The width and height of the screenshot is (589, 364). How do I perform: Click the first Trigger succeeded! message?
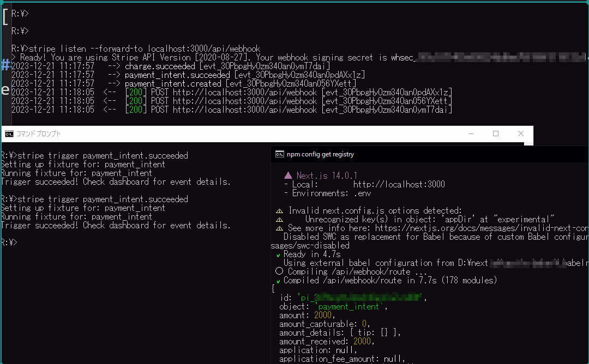coord(115,182)
